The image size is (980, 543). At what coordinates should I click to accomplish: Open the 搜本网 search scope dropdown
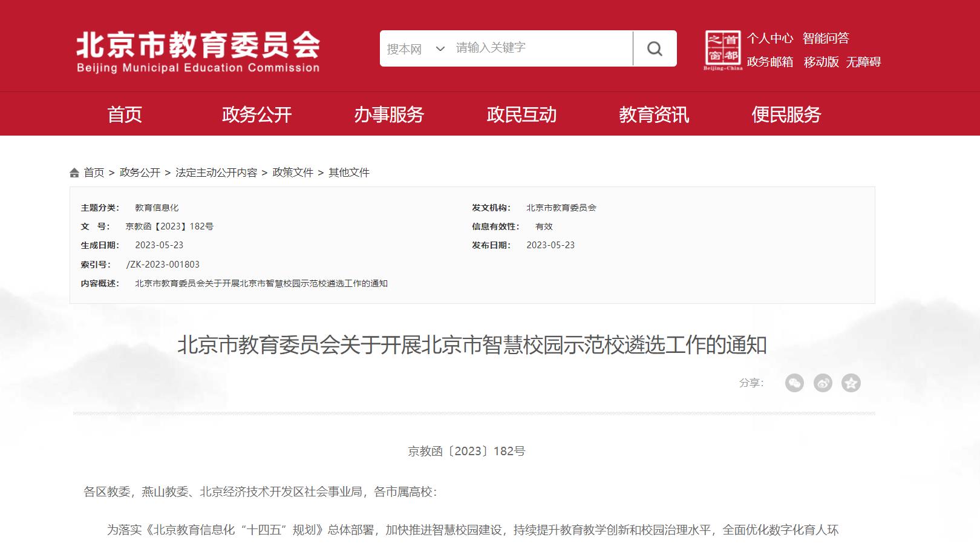[x=416, y=48]
